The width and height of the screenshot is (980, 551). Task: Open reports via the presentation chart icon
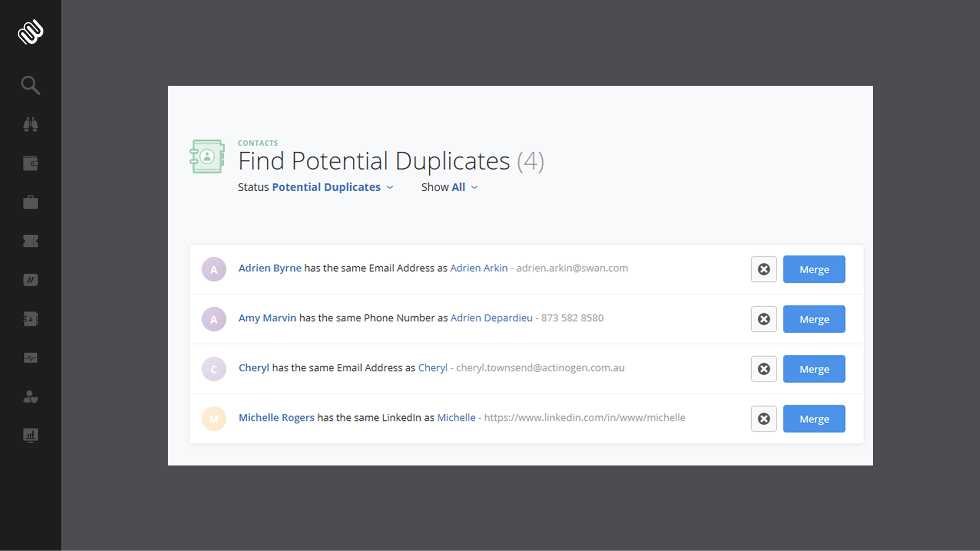(x=30, y=435)
